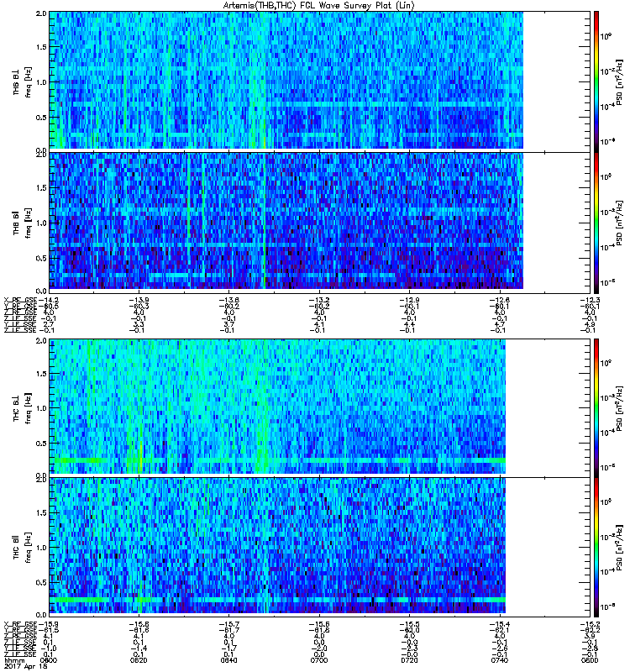Click THB Y_LE_SSE value 3.7

228,324
